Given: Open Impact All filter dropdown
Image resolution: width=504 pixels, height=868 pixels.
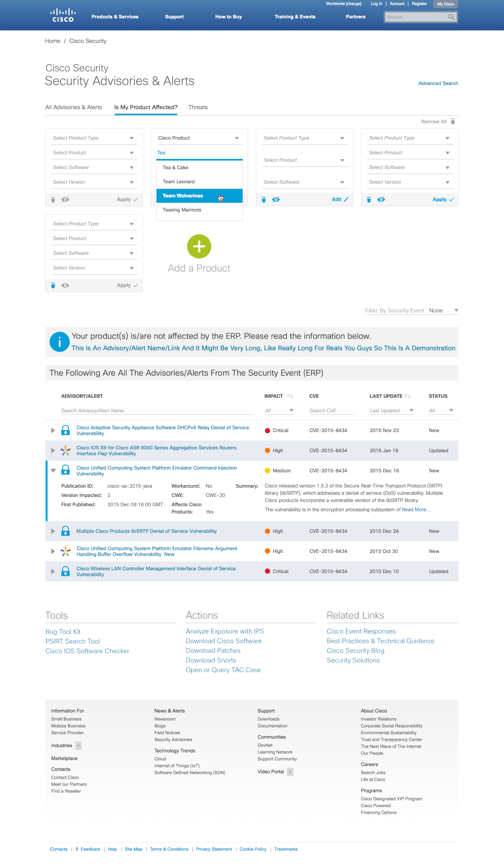Looking at the screenshot, I should (x=279, y=411).
